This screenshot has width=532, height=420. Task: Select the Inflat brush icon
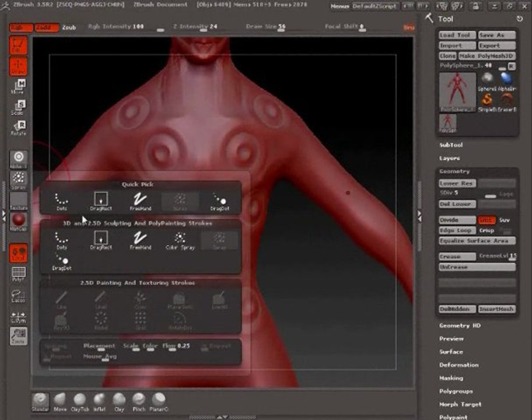click(99, 402)
